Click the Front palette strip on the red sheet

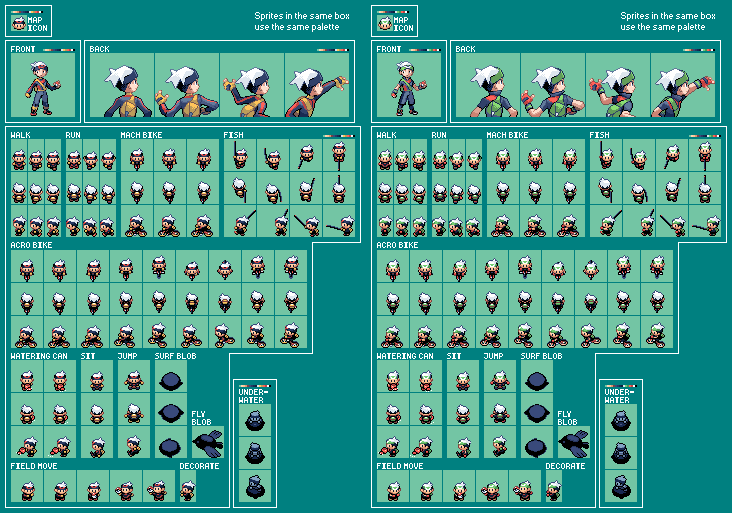point(59,49)
